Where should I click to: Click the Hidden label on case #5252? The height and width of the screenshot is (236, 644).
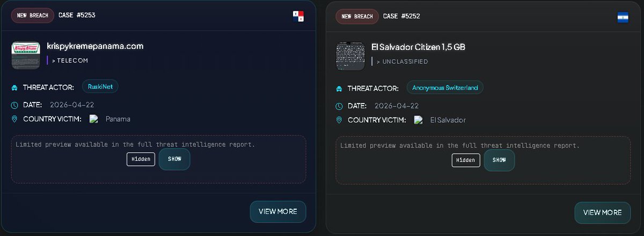pos(466,160)
